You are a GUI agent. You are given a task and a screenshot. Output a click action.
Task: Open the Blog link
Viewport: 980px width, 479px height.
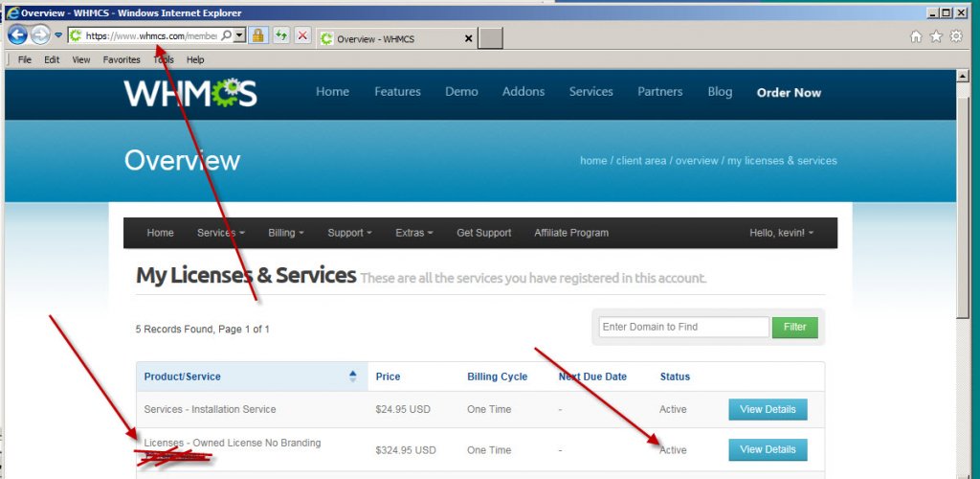point(720,92)
